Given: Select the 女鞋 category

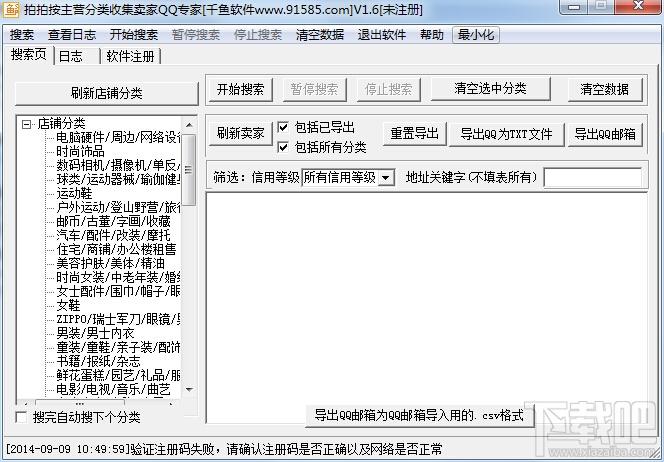Looking at the screenshot, I should coord(68,305).
